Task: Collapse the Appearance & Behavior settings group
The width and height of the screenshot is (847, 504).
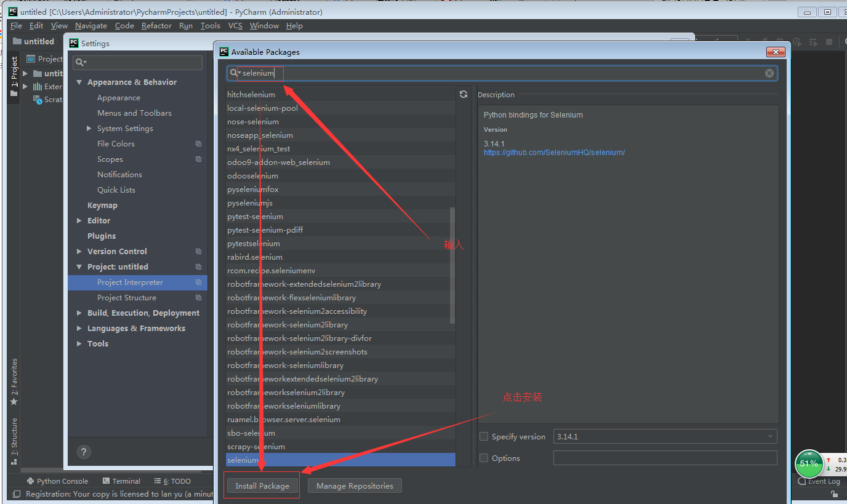Action: pyautogui.click(x=79, y=82)
